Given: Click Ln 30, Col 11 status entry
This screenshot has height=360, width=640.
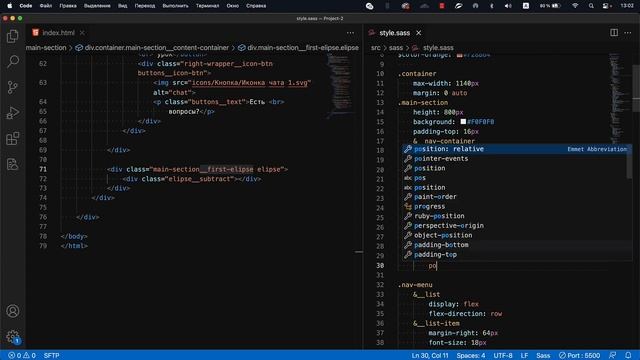Looking at the screenshot, I should pos(430,356).
